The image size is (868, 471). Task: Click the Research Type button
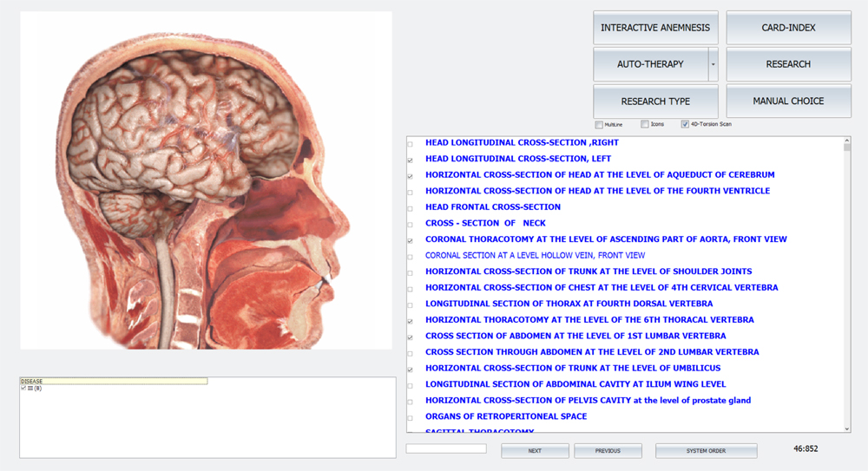tap(655, 101)
